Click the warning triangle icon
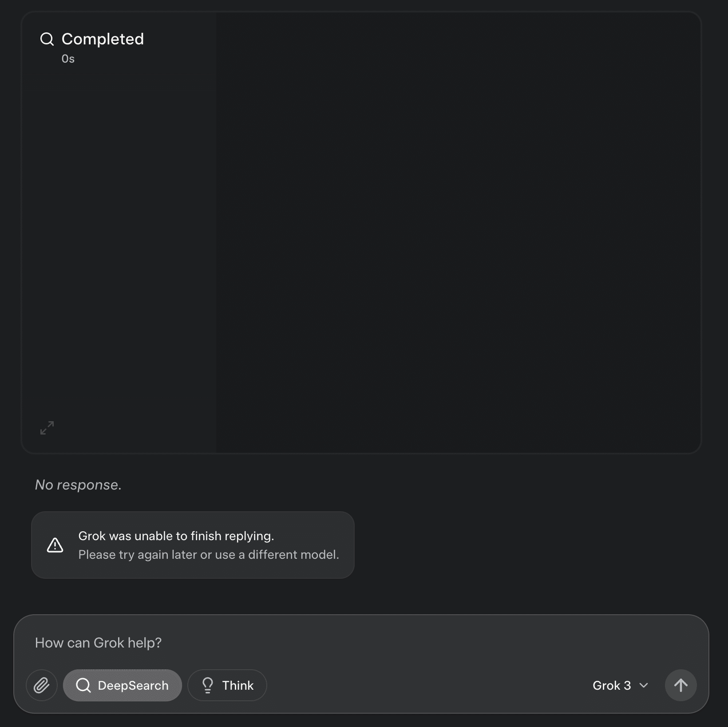Image resolution: width=728 pixels, height=727 pixels. pyautogui.click(x=55, y=545)
